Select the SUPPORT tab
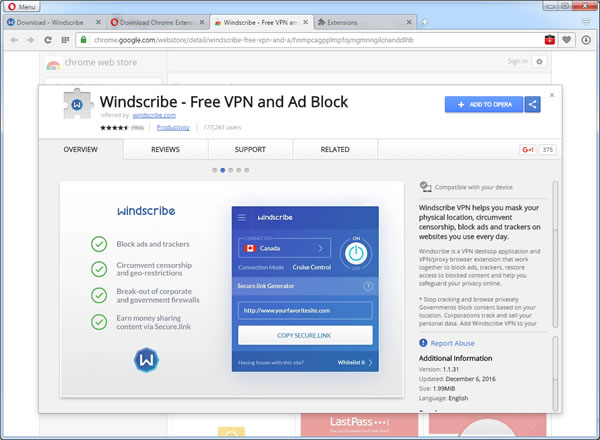The width and height of the screenshot is (600, 440). 250,150
